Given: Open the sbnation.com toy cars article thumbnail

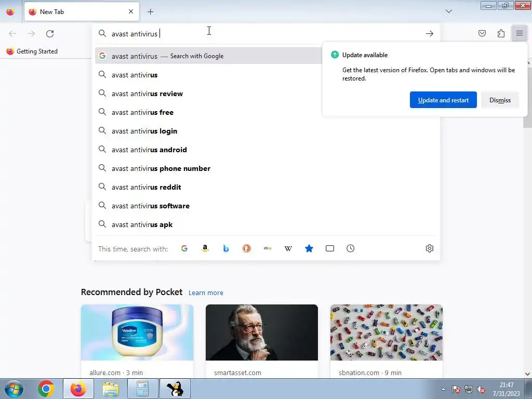Looking at the screenshot, I should pos(387,332).
